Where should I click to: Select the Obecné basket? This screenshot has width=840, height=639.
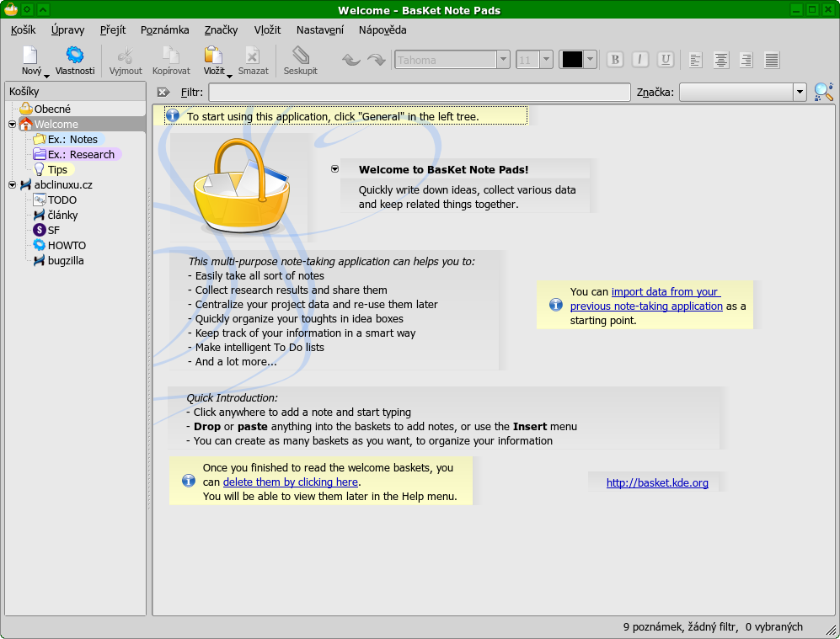click(52, 109)
